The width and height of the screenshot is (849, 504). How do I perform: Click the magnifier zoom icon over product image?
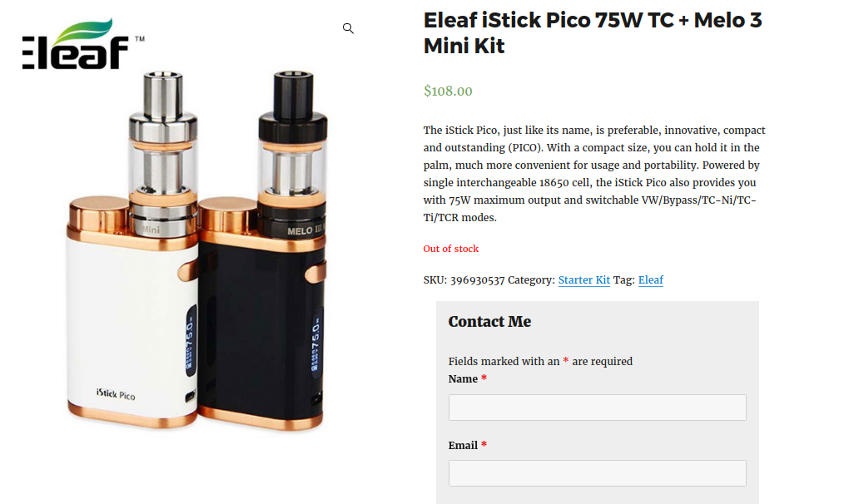click(x=348, y=28)
